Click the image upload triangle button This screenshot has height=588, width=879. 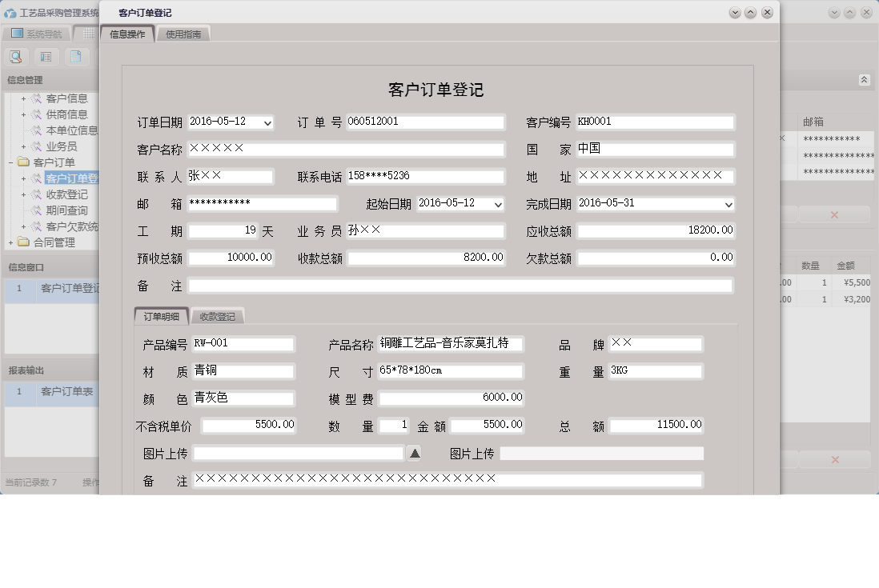click(414, 453)
